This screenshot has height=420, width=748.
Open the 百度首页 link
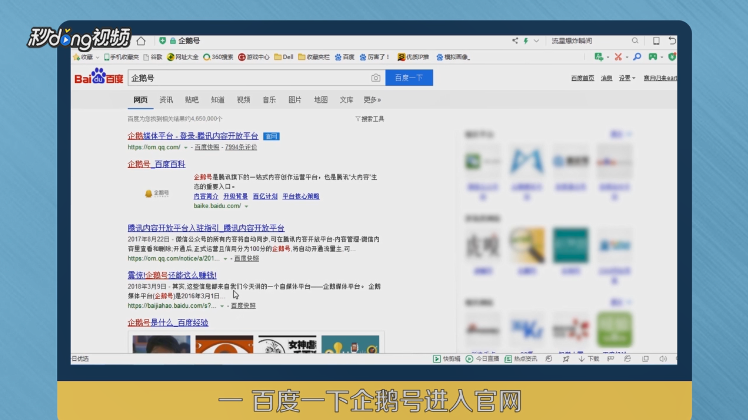coord(582,78)
